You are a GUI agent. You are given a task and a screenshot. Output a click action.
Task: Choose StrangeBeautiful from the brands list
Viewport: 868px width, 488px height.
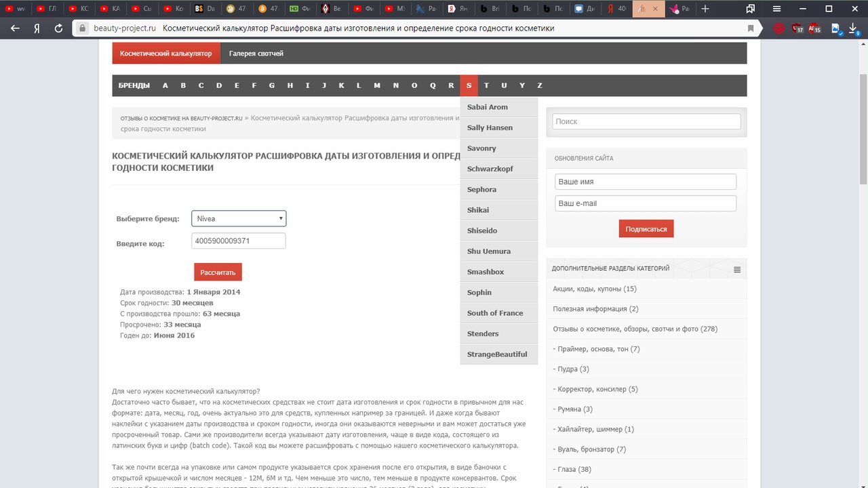click(498, 354)
